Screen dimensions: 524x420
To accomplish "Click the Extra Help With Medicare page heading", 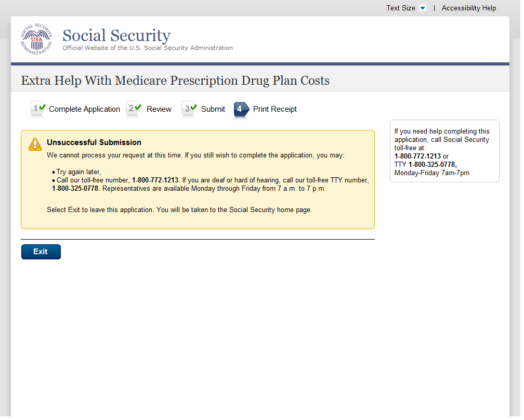I will click(x=175, y=81).
